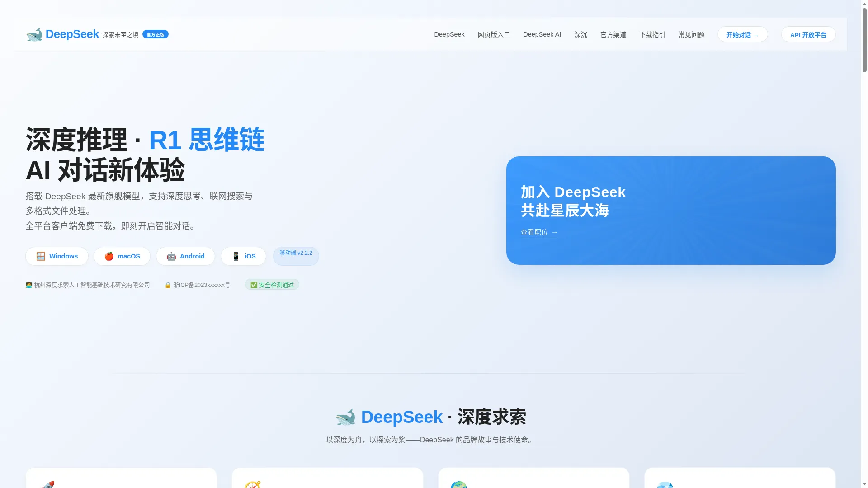Navigate to 下载指引
The image size is (868, 488).
pos(652,35)
